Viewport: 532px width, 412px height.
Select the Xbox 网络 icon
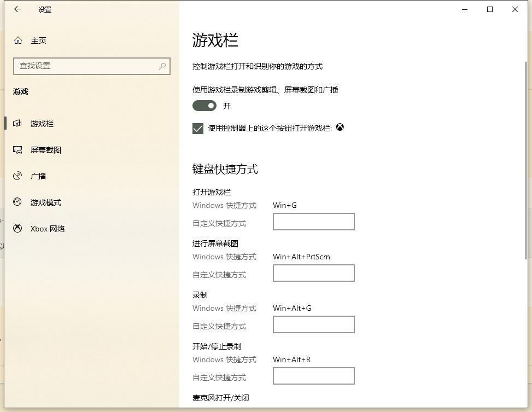click(17, 228)
